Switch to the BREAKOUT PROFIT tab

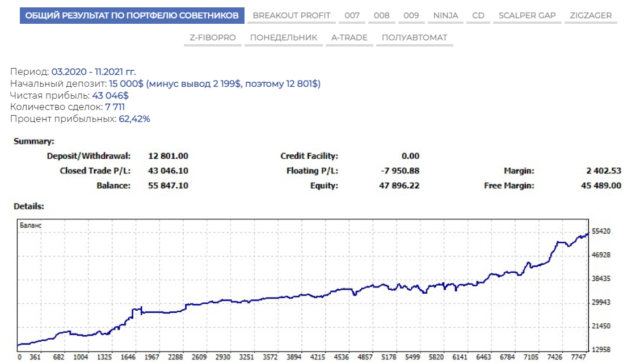tap(292, 15)
